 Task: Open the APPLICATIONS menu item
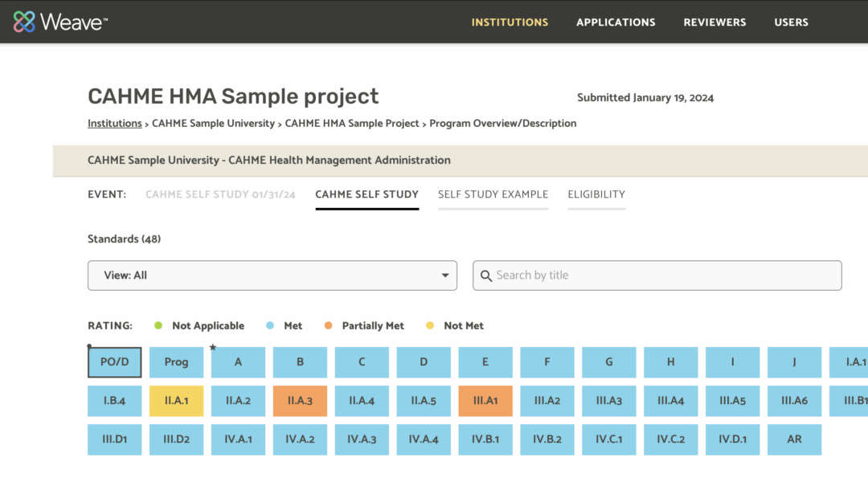(x=616, y=22)
